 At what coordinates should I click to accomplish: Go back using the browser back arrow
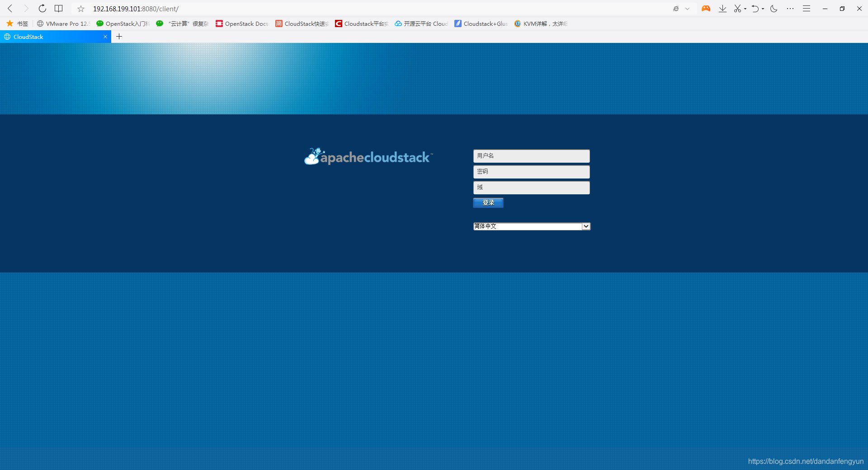click(10, 9)
